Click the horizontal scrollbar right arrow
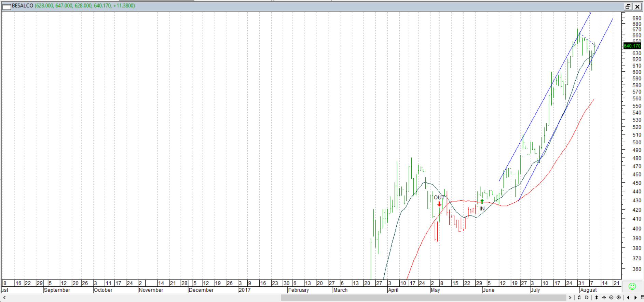The image size is (644, 302). pyautogui.click(x=570, y=298)
